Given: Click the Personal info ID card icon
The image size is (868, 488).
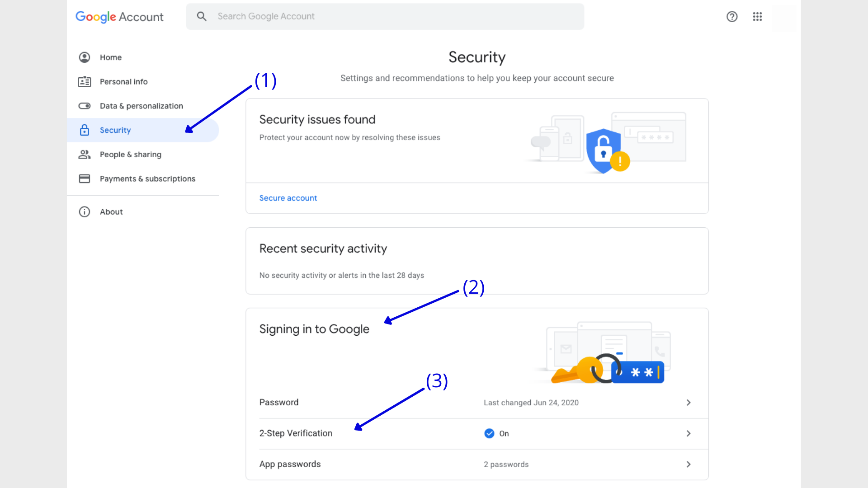Looking at the screenshot, I should (x=85, y=82).
